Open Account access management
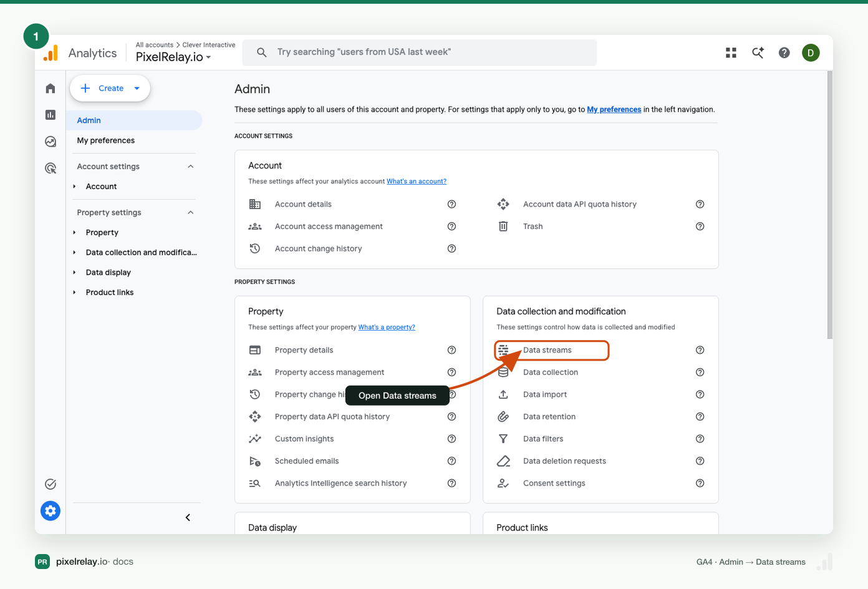The width and height of the screenshot is (868, 589). pyautogui.click(x=329, y=226)
